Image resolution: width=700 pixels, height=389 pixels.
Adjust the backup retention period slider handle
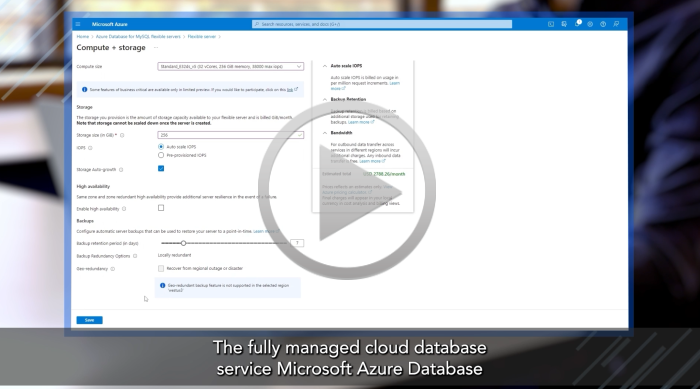click(183, 243)
